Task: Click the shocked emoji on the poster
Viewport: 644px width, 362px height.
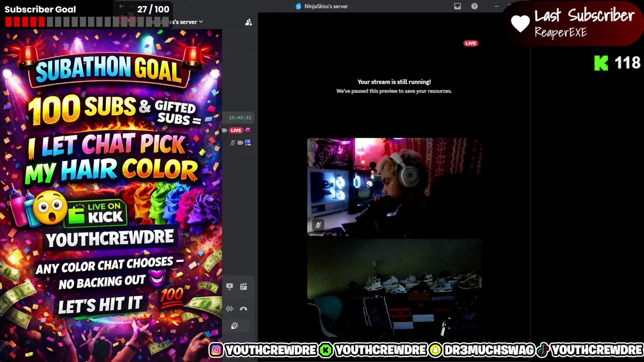Action: click(50, 208)
